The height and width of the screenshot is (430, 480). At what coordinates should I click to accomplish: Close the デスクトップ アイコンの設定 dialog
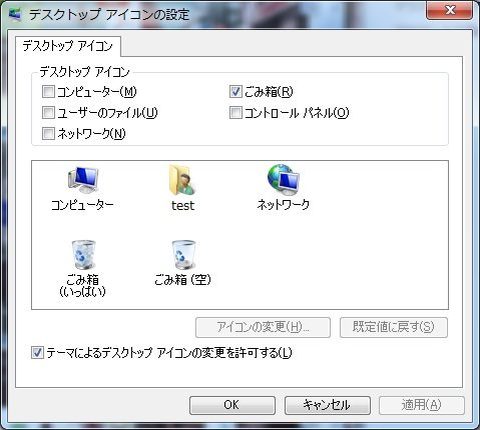[x=449, y=10]
